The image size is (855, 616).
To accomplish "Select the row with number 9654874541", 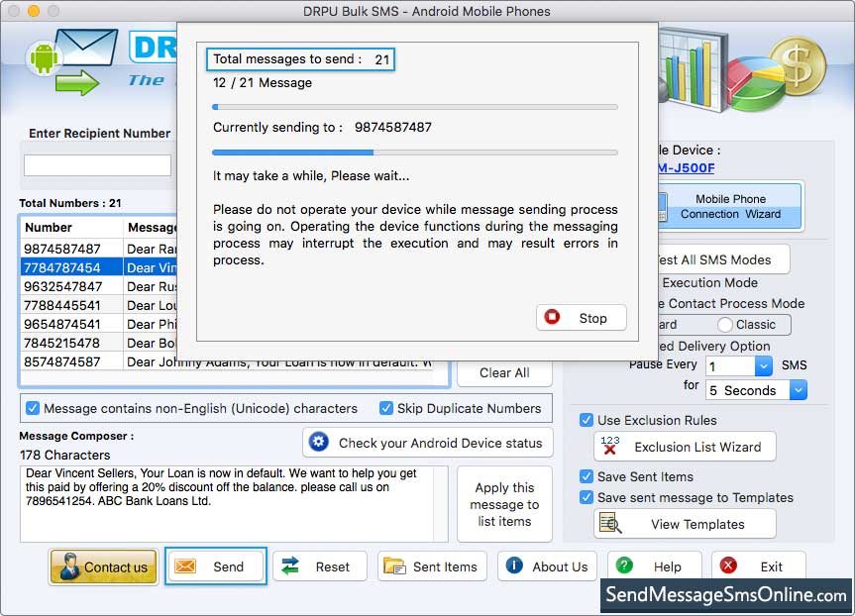I will click(x=99, y=324).
